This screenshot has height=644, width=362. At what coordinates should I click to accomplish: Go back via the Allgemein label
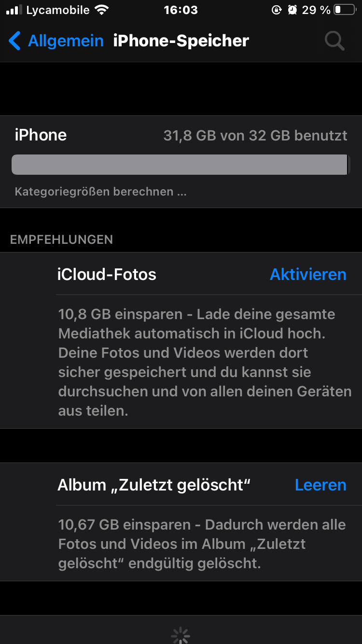tap(66, 41)
